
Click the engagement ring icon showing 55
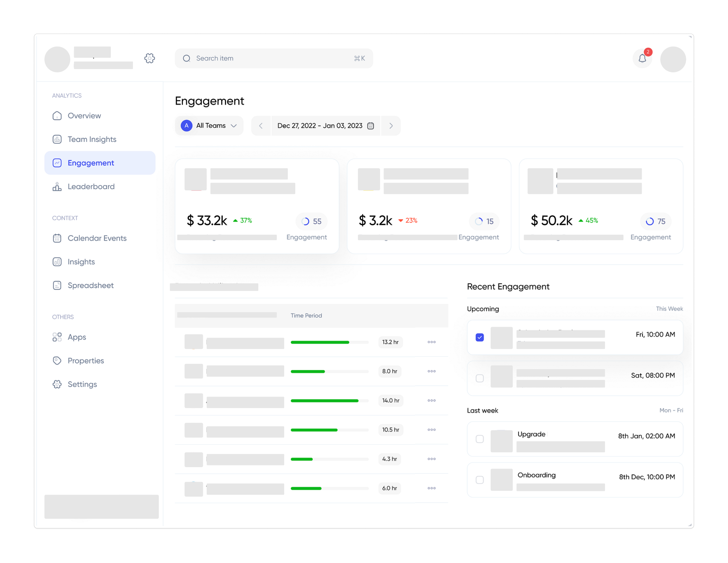305,221
